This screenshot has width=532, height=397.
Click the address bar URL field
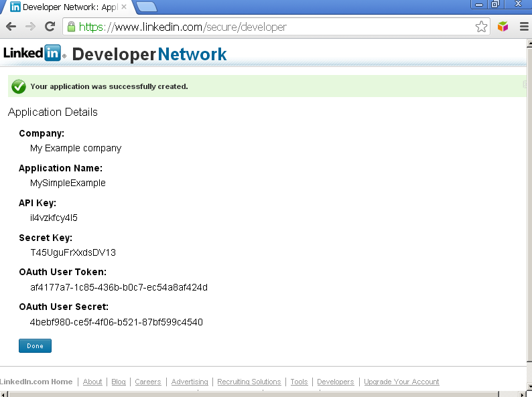(x=268, y=27)
